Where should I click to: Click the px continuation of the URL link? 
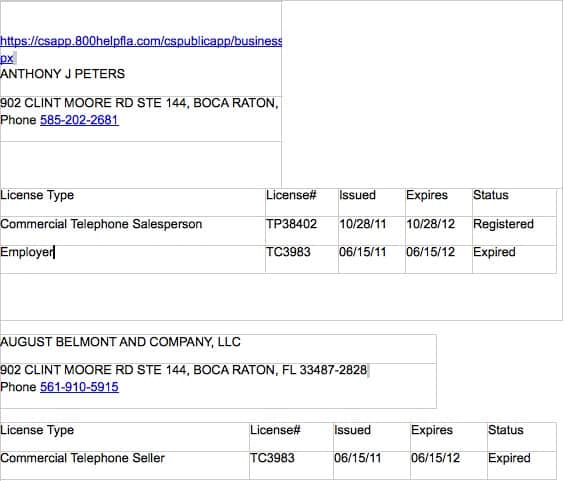[7, 58]
